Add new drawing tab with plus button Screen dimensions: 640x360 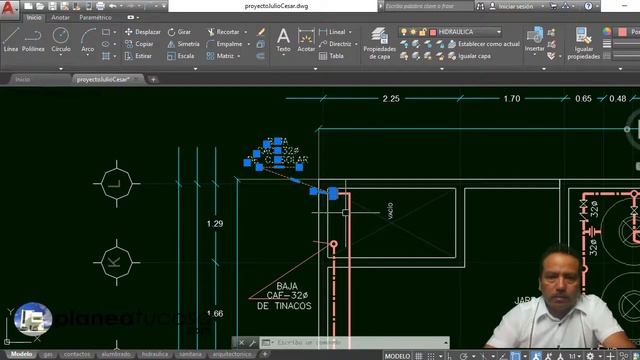153,80
